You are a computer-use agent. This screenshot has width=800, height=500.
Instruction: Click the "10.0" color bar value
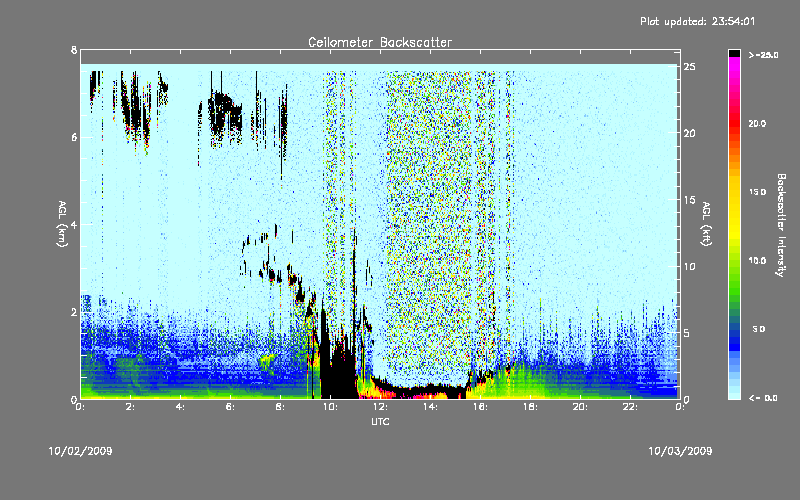coord(758,261)
